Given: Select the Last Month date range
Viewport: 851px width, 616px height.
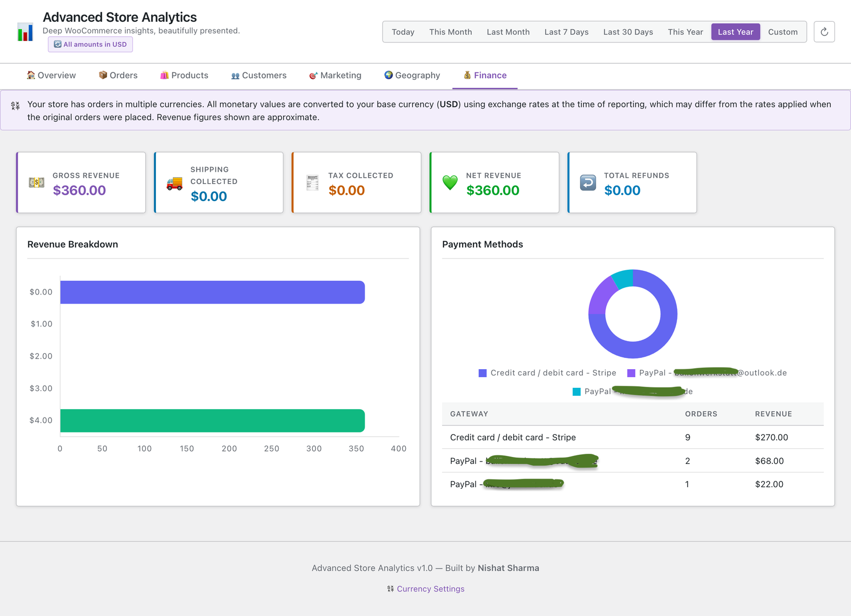Looking at the screenshot, I should pyautogui.click(x=508, y=32).
